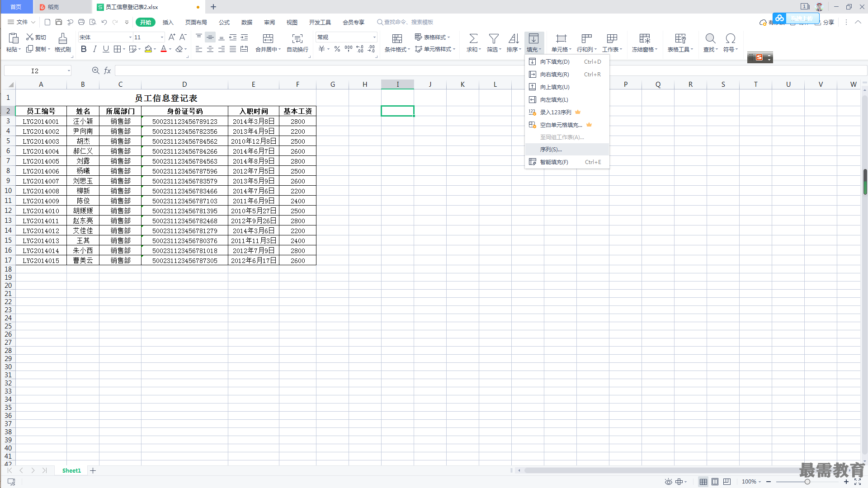Click the AutoSum sigma icon

[x=473, y=38]
